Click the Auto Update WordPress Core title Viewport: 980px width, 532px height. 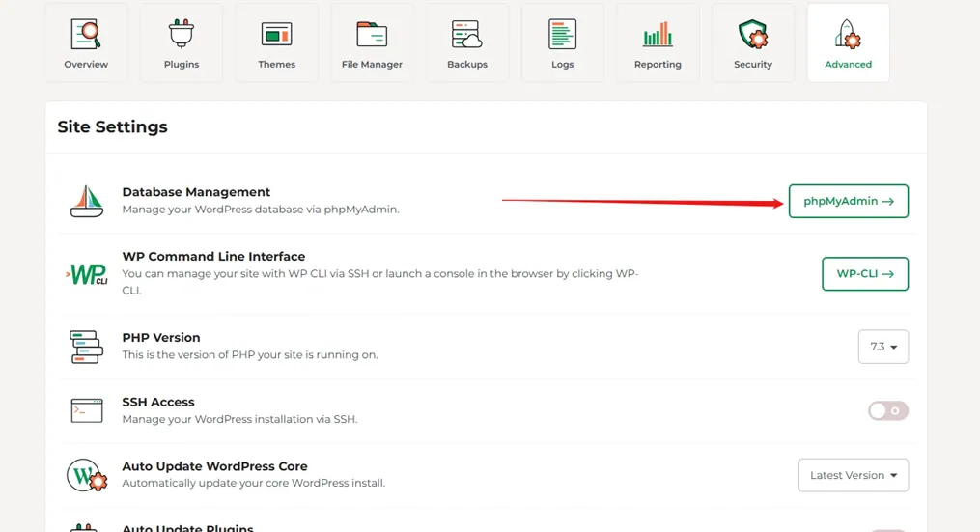214,466
